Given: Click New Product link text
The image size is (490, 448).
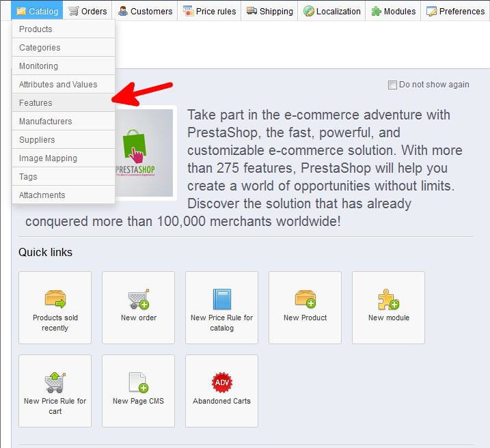Looking at the screenshot, I should click(305, 318).
